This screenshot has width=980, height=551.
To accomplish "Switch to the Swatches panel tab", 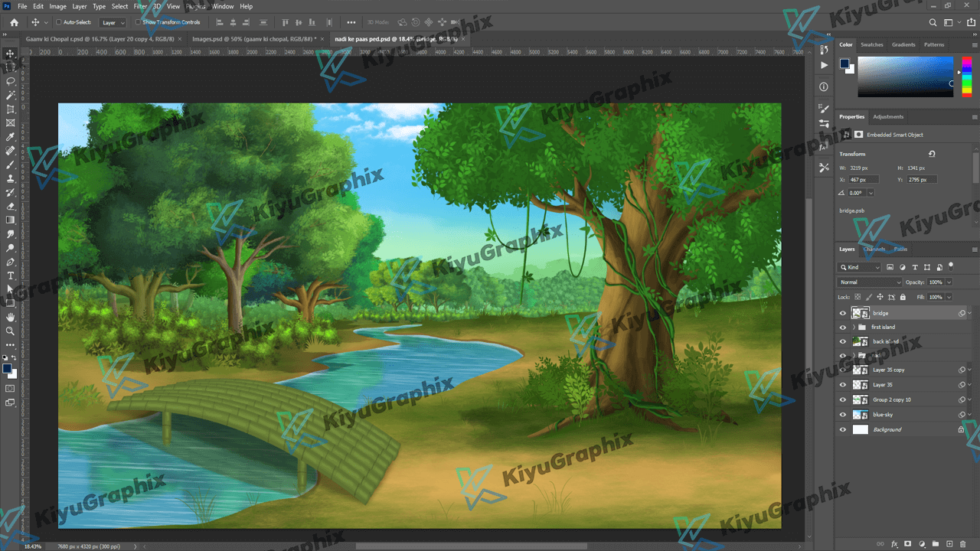I will [871, 44].
